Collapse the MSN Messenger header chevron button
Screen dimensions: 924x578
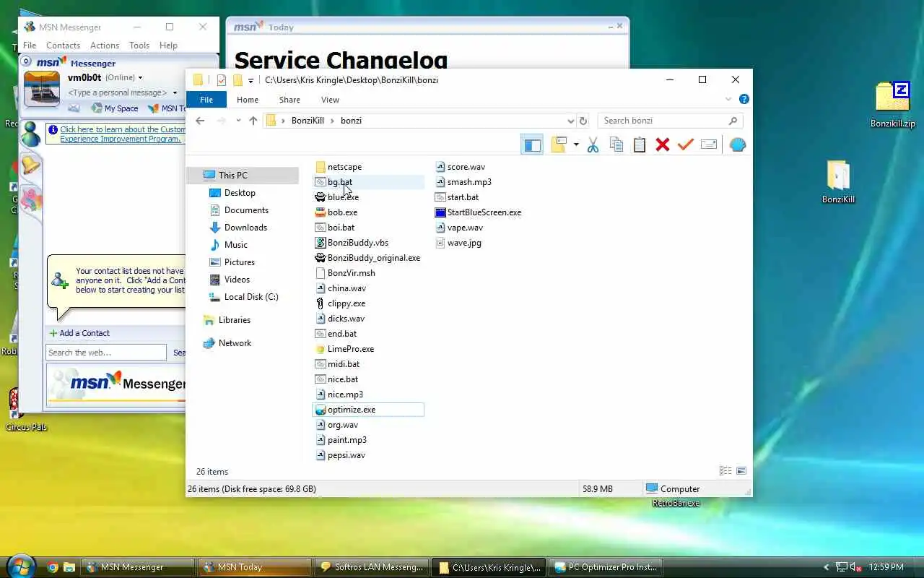[26, 62]
